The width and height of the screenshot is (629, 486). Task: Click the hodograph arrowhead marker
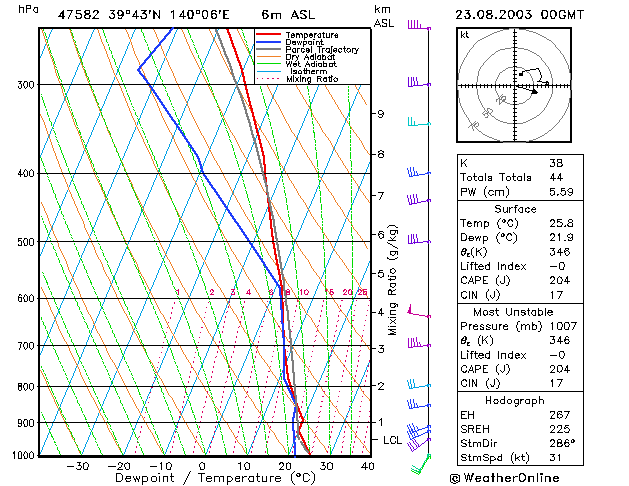pyautogui.click(x=534, y=92)
